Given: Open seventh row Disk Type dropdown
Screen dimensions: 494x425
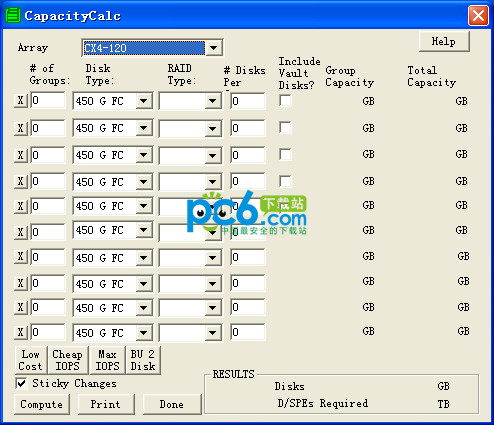Looking at the screenshot, I should click(x=144, y=258).
